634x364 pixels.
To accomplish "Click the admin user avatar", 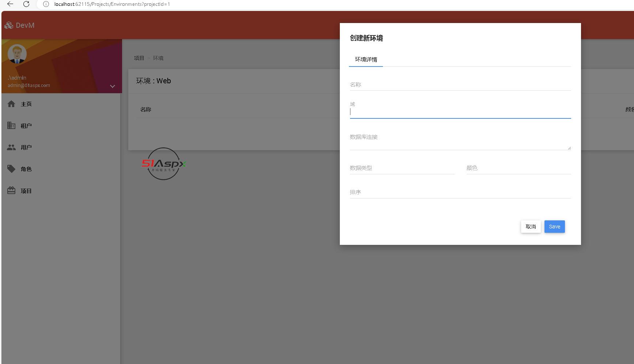I will (17, 54).
